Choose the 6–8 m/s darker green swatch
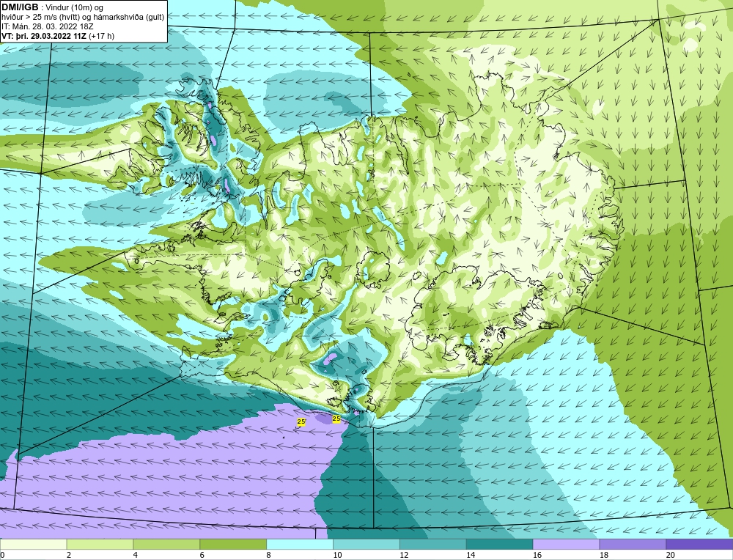This screenshot has width=733, height=560. coord(233,544)
